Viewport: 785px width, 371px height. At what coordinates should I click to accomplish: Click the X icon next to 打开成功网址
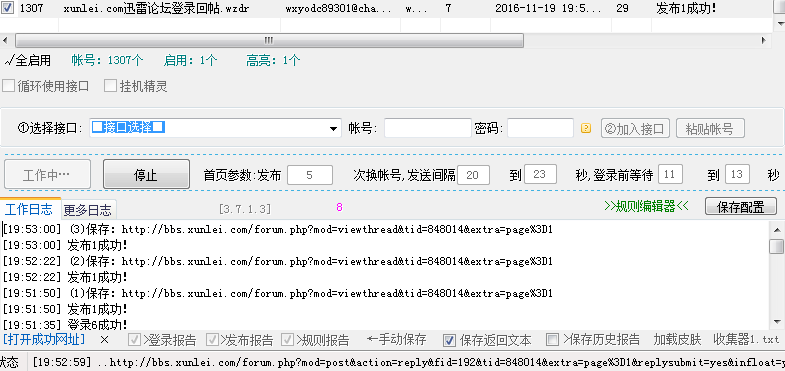(x=104, y=340)
